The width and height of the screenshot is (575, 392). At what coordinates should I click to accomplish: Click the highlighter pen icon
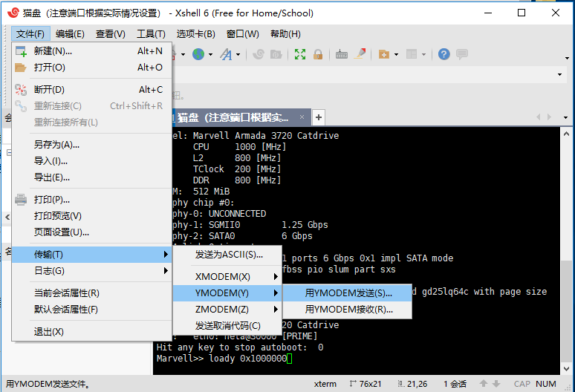pos(360,54)
